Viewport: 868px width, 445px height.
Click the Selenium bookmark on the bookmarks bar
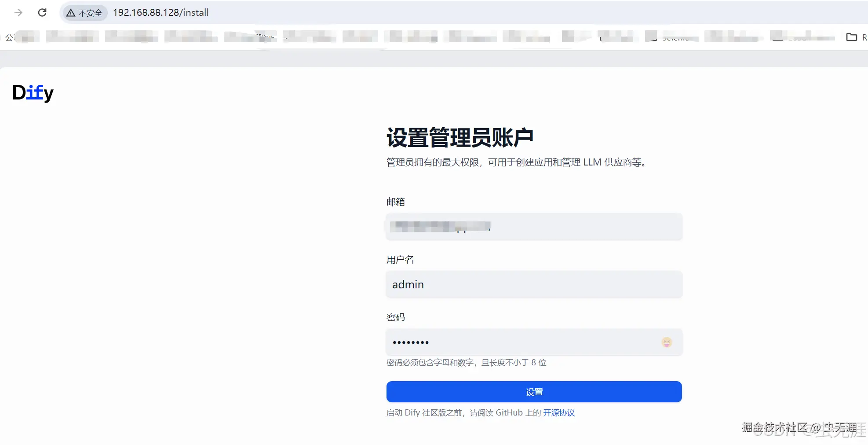coord(673,37)
